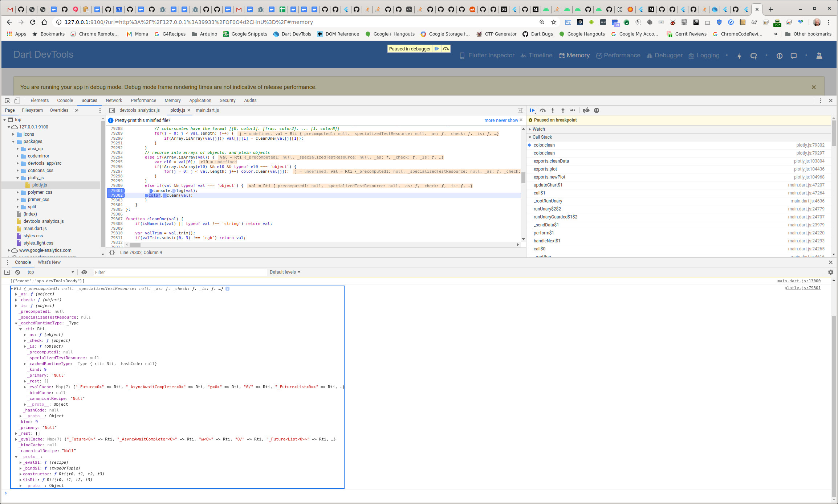Click the browser address bar
Screen dimensions: 838x504
click(x=298, y=22)
